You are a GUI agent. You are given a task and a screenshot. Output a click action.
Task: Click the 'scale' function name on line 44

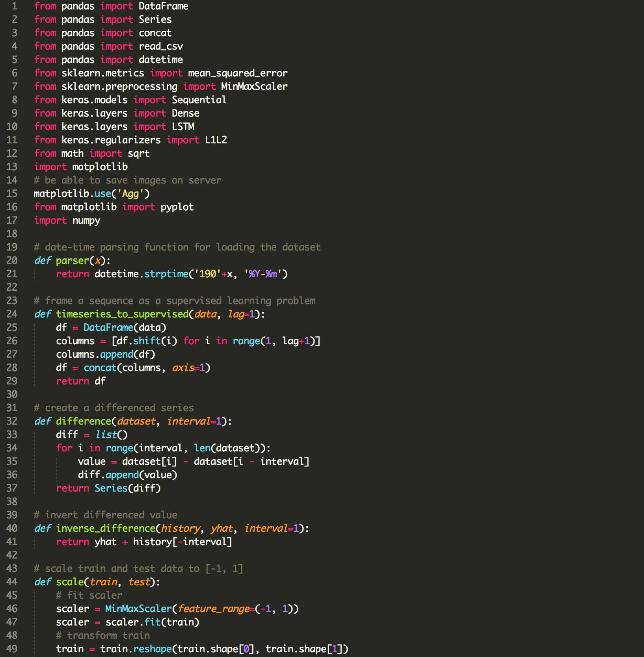(70, 582)
